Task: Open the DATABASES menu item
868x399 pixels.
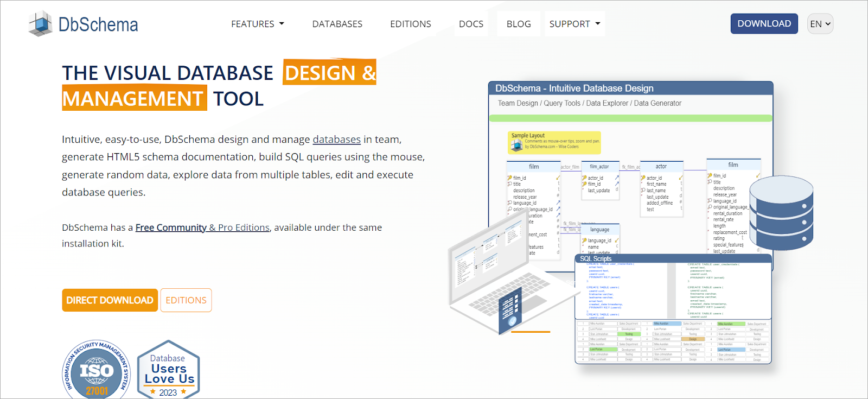Action: coord(337,24)
